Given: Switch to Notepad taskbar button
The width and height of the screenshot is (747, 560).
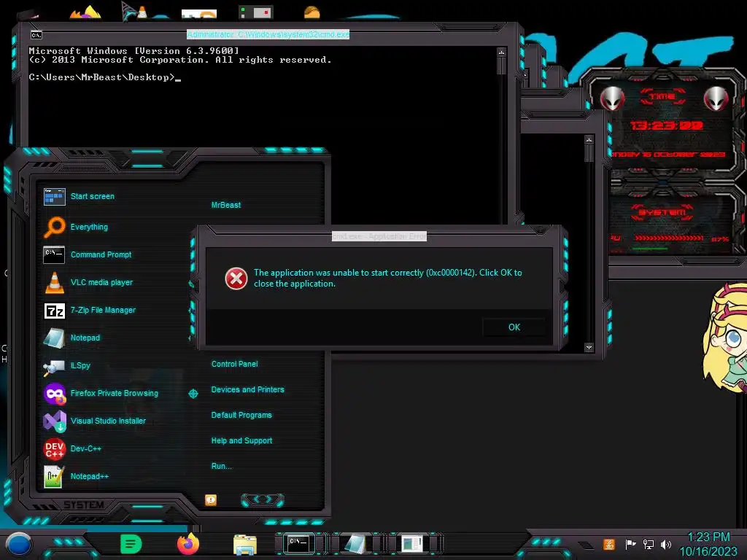Looking at the screenshot, I should click(x=356, y=543).
